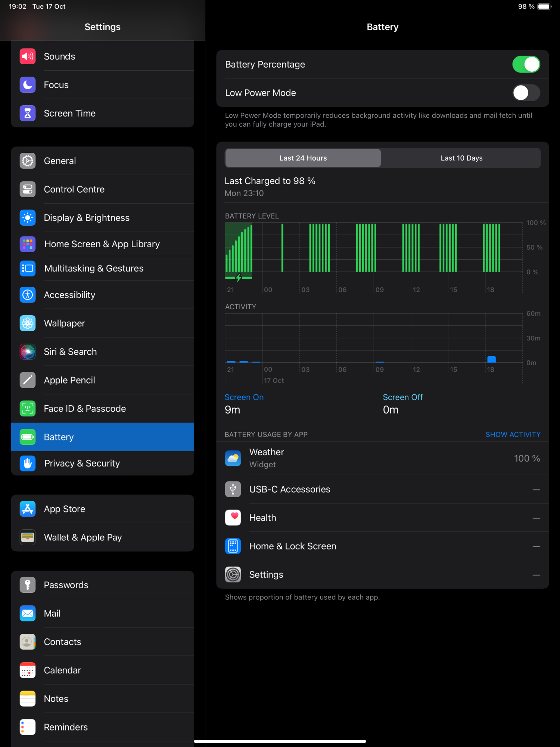
Task: Tap the Accessibility figure icon
Action: (28, 295)
